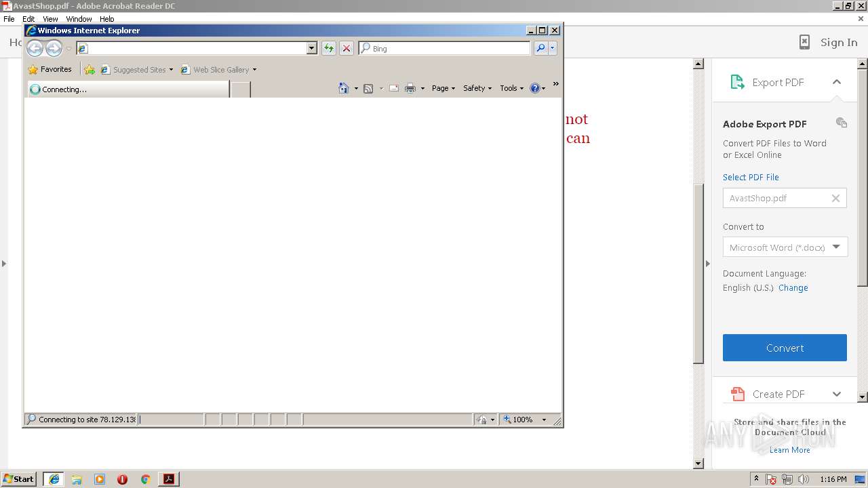Click Learn More link for Document Cloud
The height and width of the screenshot is (488, 868).
coord(789,450)
